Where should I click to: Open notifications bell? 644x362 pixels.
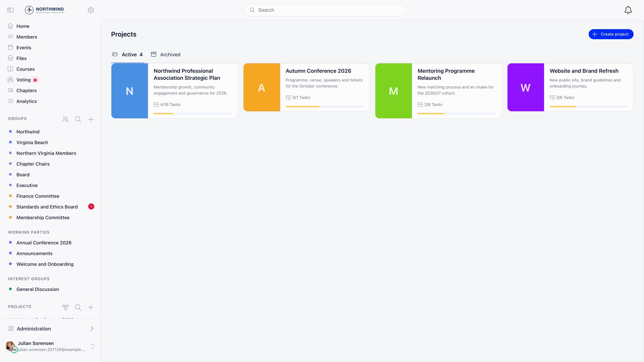(x=628, y=10)
